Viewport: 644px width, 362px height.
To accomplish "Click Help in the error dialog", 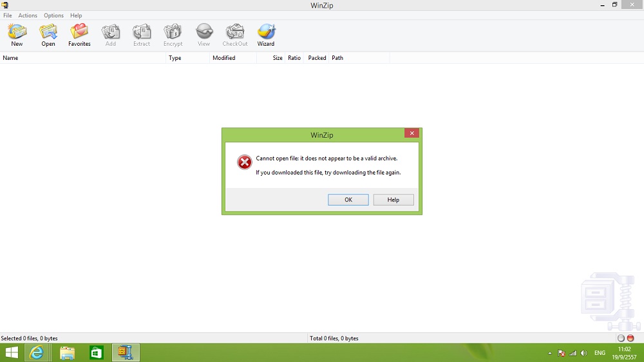I will [x=393, y=200].
